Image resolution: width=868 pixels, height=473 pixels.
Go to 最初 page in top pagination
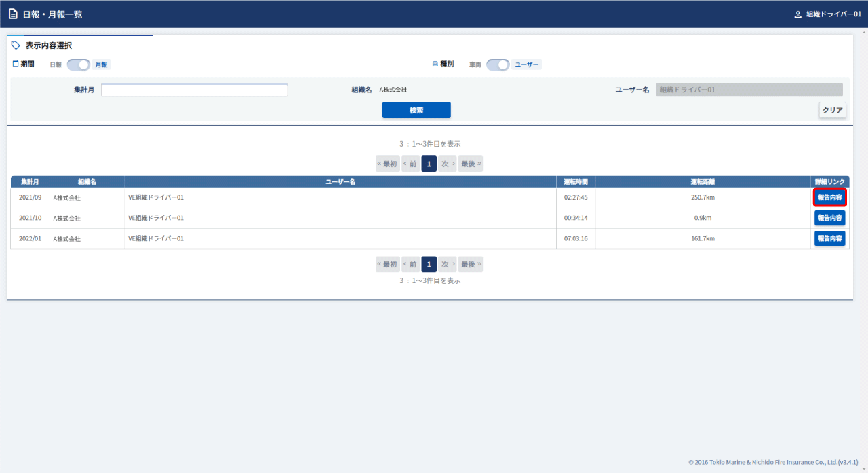point(387,164)
